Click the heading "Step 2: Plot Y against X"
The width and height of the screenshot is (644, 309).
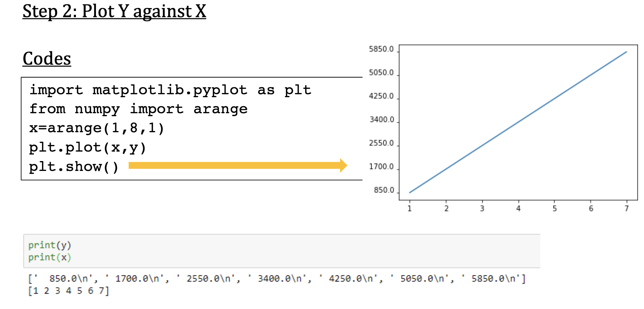(x=114, y=11)
